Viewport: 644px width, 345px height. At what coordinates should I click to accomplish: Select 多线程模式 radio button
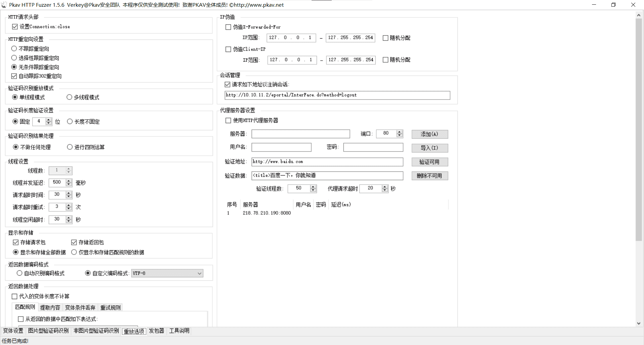coord(69,97)
